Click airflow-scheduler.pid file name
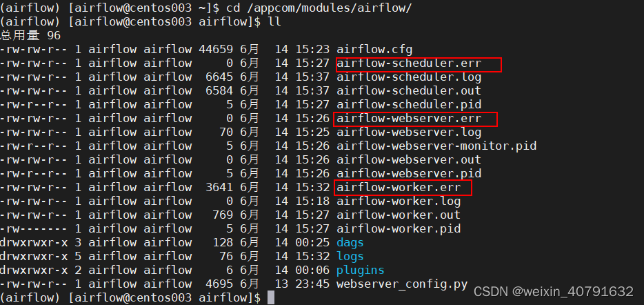 pos(409,105)
